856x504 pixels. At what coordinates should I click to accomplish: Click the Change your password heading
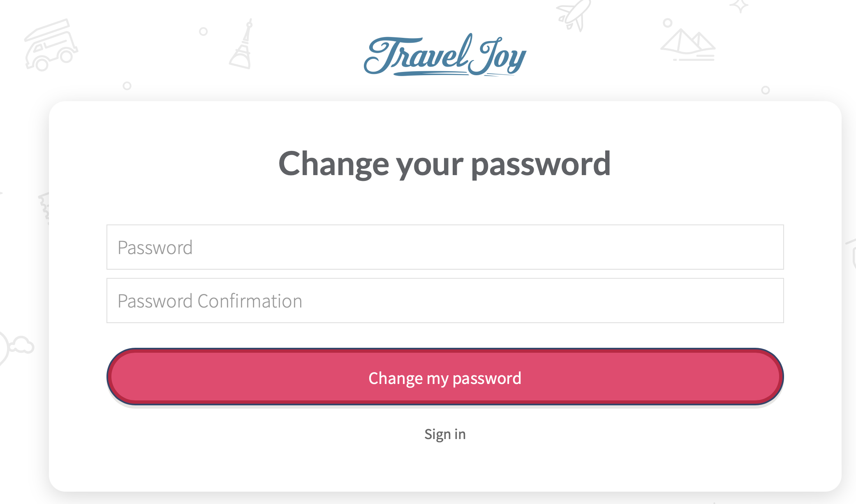point(444,164)
